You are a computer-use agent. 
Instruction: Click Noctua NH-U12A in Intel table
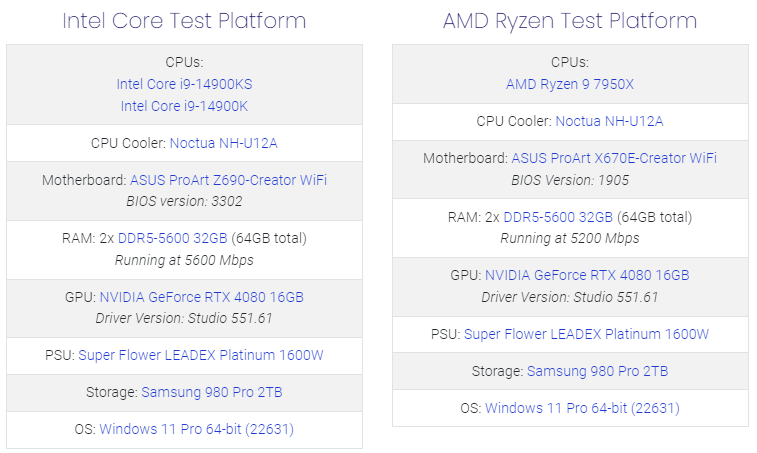coord(224,143)
